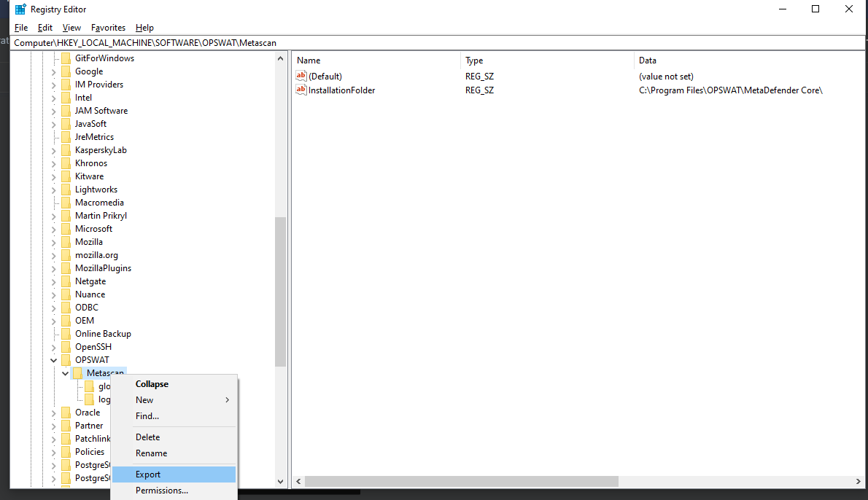Viewport: 868px width, 500px height.
Task: Expand the JAM Software key
Action: click(54, 112)
